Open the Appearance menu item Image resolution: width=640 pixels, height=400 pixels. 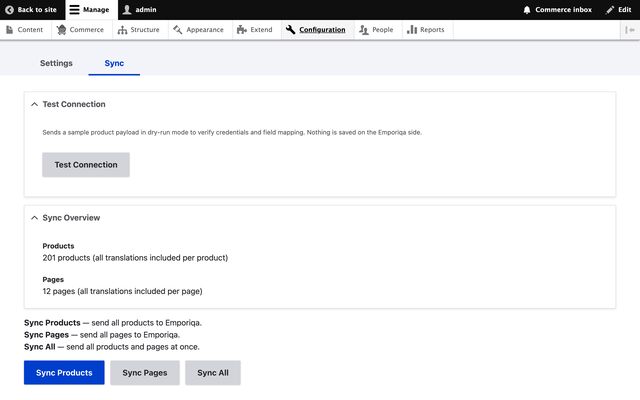(205, 30)
